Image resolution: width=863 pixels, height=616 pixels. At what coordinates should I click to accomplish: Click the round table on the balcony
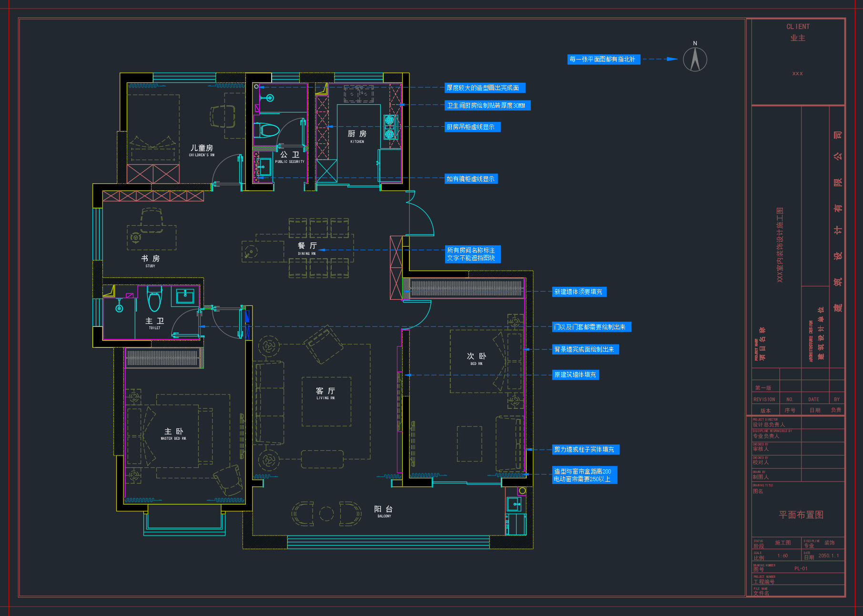tap(326, 514)
